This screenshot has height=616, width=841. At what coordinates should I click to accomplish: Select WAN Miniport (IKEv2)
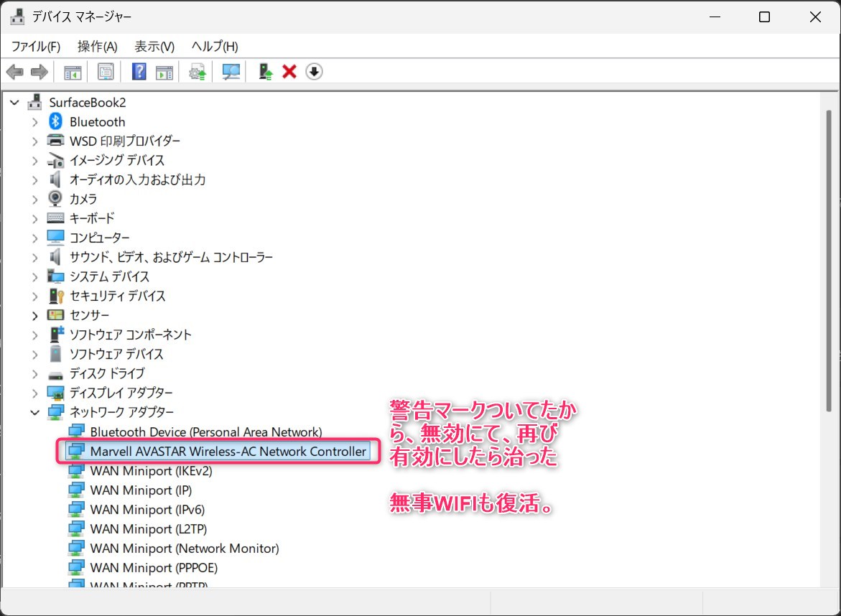tap(152, 471)
